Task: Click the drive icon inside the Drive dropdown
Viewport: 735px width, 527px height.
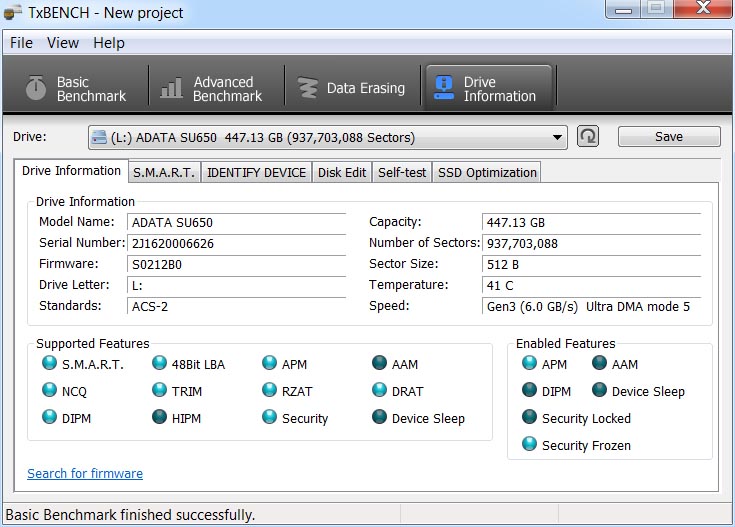Action: pyautogui.click(x=99, y=137)
